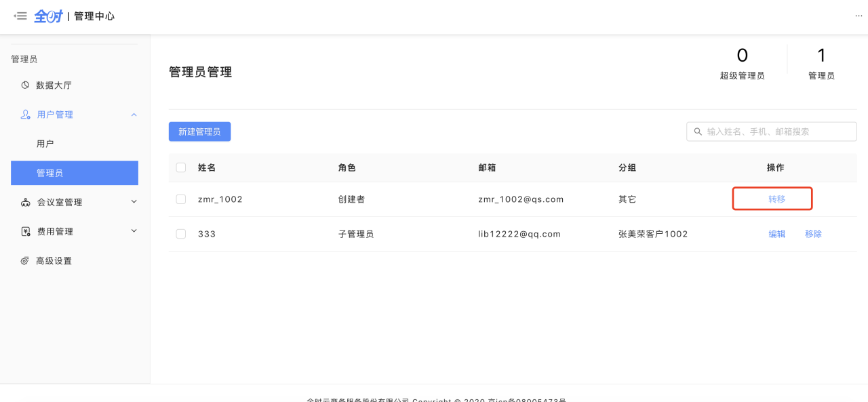This screenshot has height=402, width=868.
Task: Click the 角色 column header
Action: click(347, 167)
